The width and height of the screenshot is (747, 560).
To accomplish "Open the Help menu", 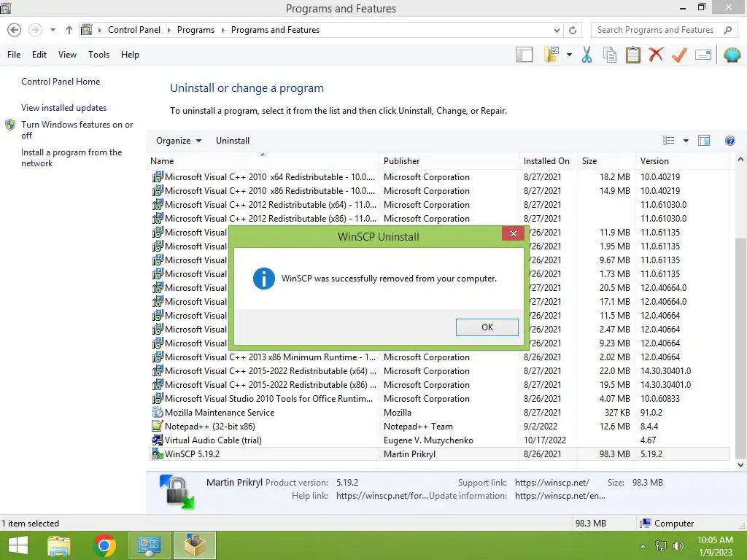I will 130,54.
